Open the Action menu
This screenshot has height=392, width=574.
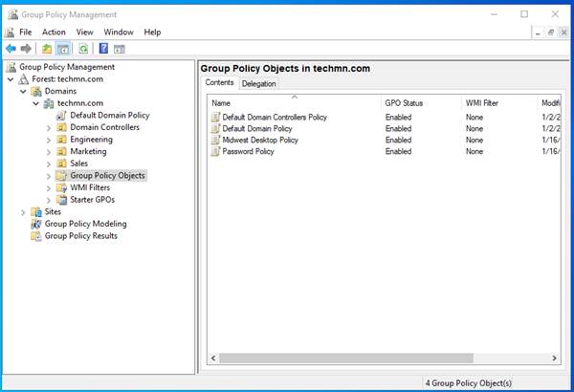coord(54,33)
